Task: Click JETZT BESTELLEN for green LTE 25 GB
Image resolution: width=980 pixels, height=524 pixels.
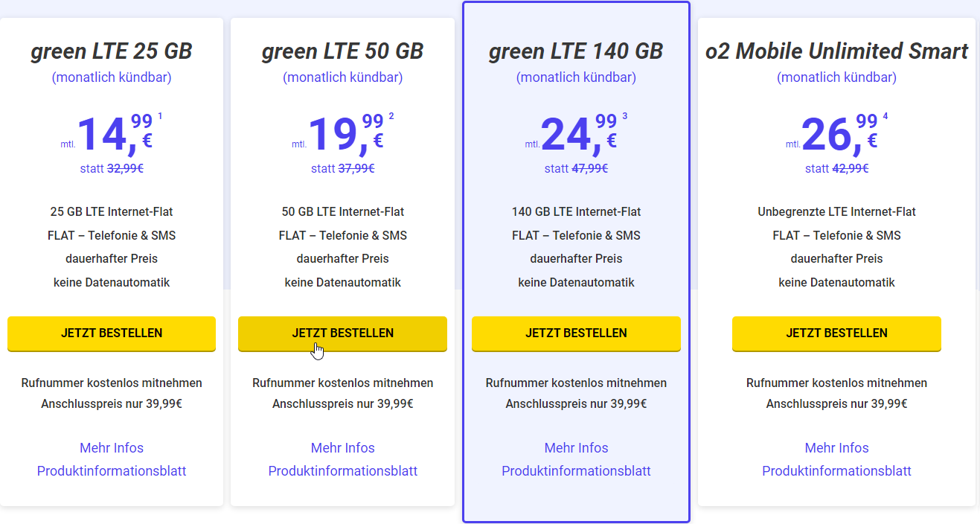Action: 111,333
